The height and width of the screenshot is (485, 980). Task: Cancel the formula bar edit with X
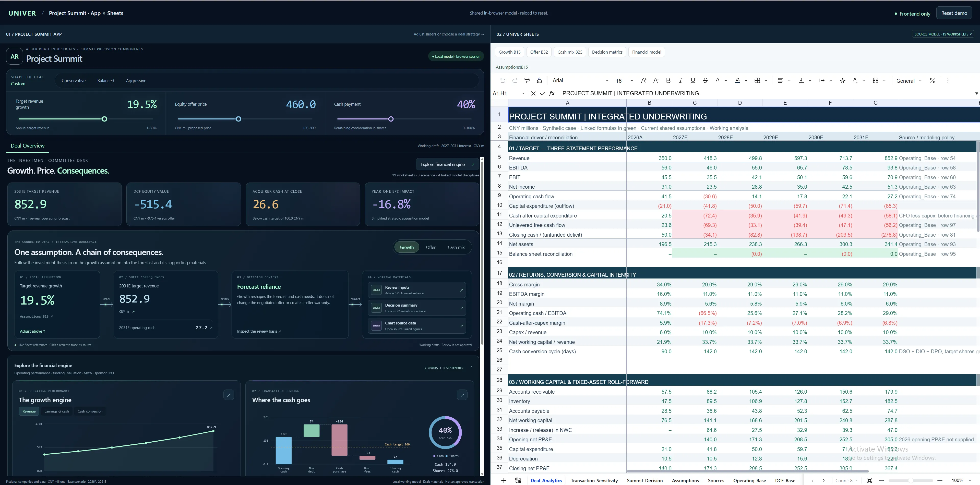[x=533, y=93]
